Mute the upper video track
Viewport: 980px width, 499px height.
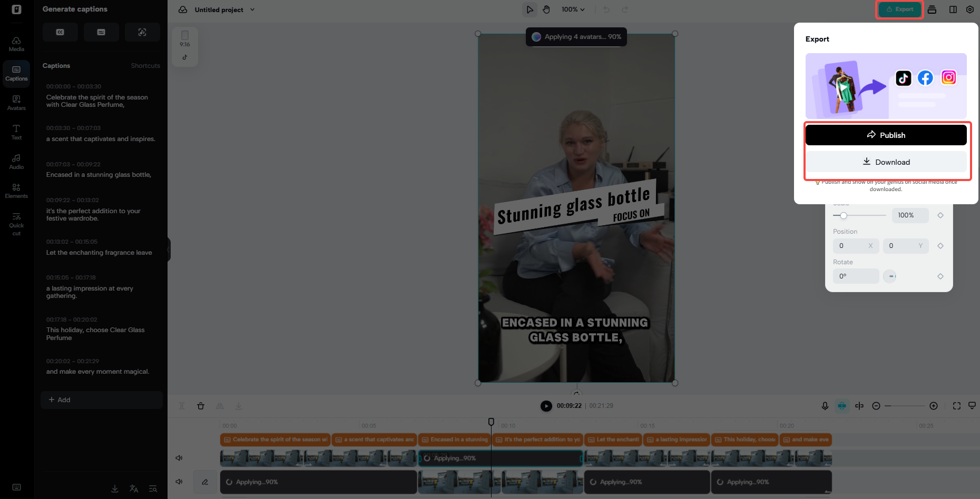tap(179, 458)
